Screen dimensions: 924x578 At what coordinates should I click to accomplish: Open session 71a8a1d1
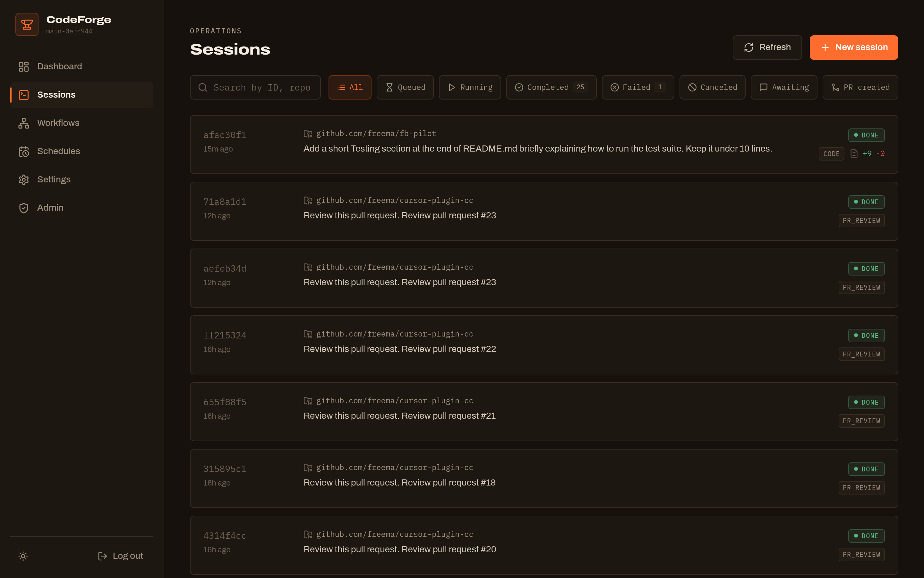point(544,211)
